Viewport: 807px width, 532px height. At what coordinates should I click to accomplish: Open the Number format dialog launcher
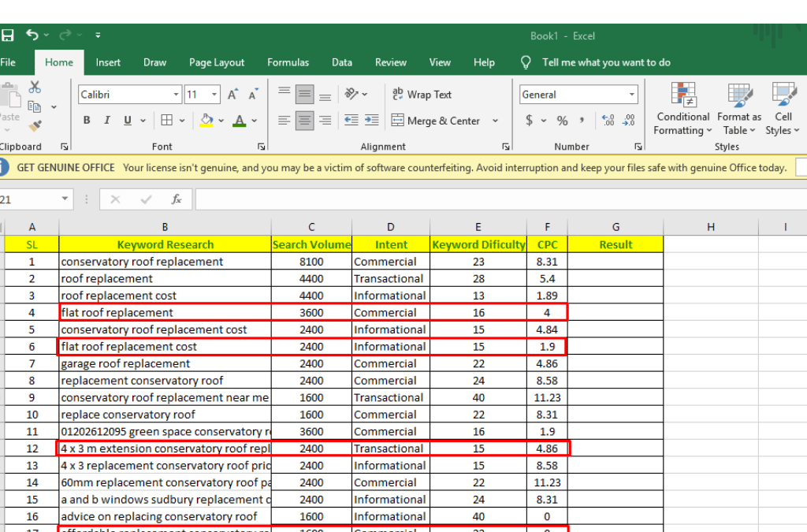[x=638, y=147]
